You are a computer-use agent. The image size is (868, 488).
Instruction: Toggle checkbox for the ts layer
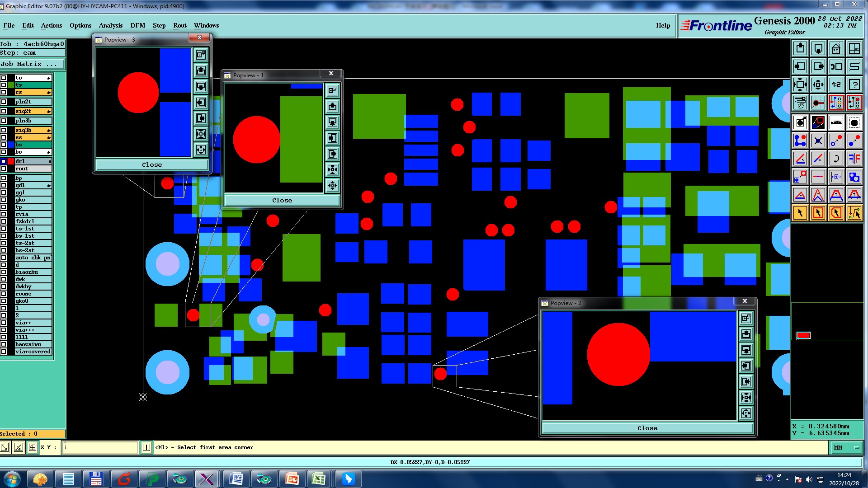[4, 85]
